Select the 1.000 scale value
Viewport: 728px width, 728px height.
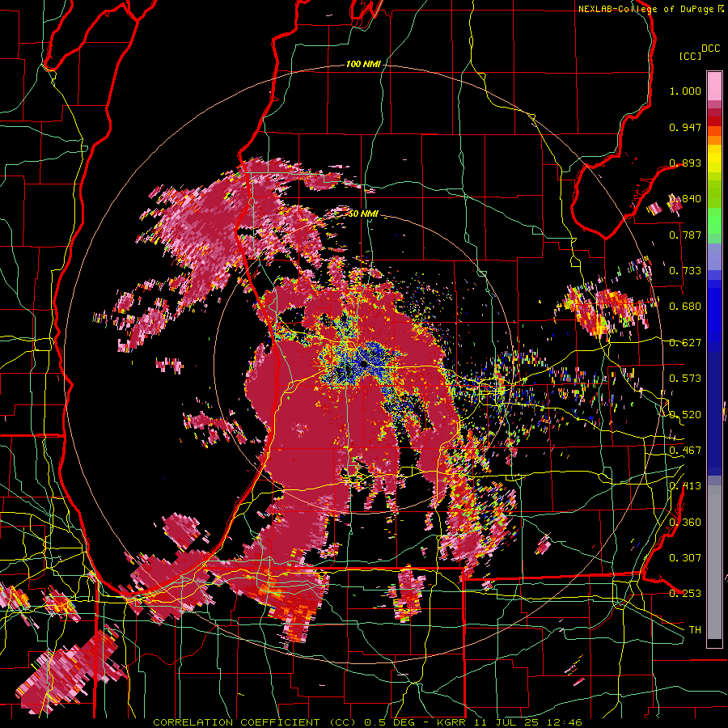point(685,91)
